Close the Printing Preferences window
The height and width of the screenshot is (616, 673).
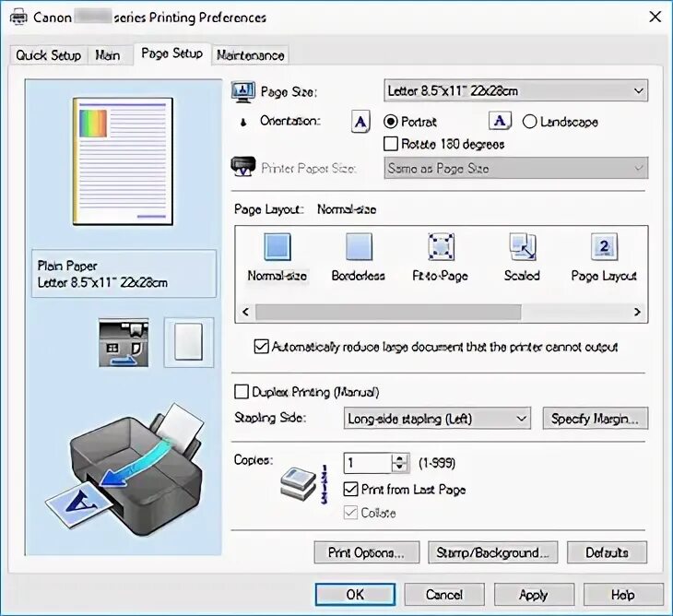tap(655, 18)
